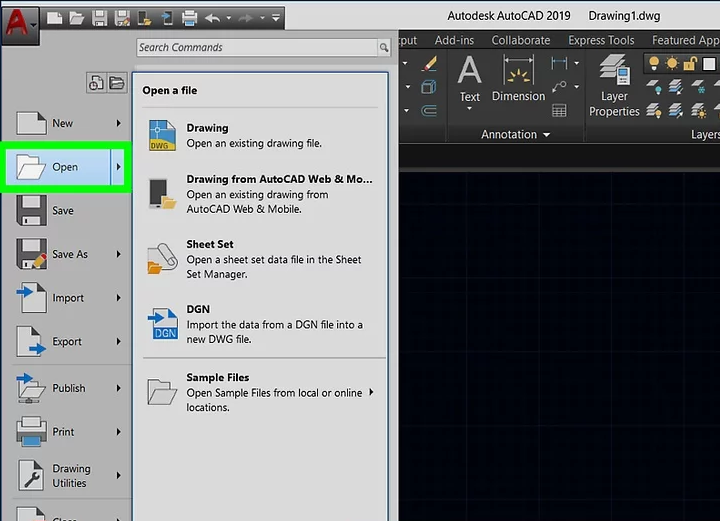Open the Customize Quick Access Toolbar dropdown
720x521 pixels.
click(x=276, y=18)
